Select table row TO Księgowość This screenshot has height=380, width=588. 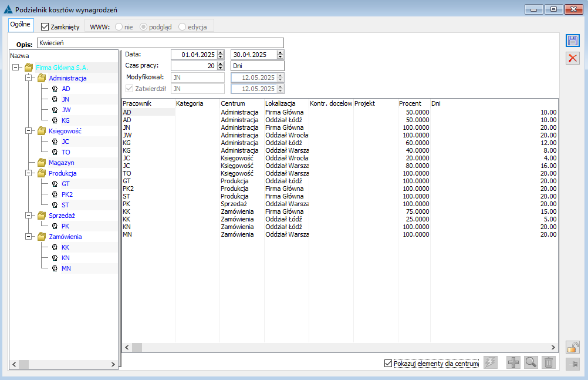340,173
